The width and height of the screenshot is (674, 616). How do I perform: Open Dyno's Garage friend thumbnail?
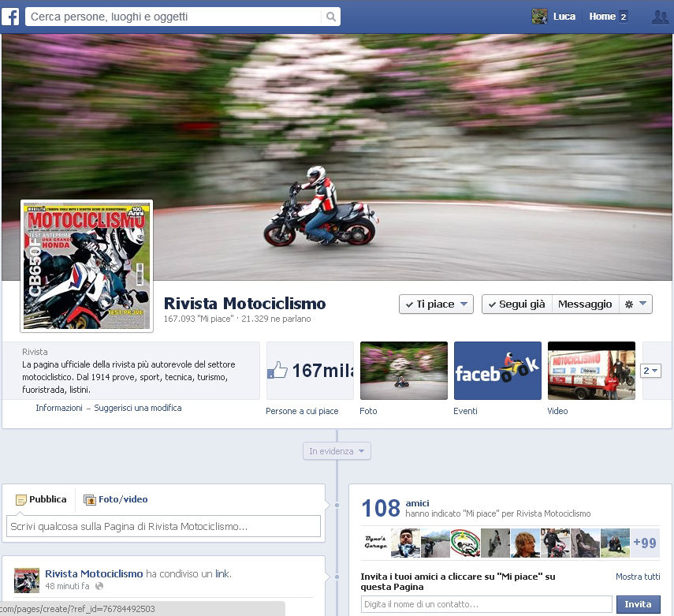(x=375, y=543)
